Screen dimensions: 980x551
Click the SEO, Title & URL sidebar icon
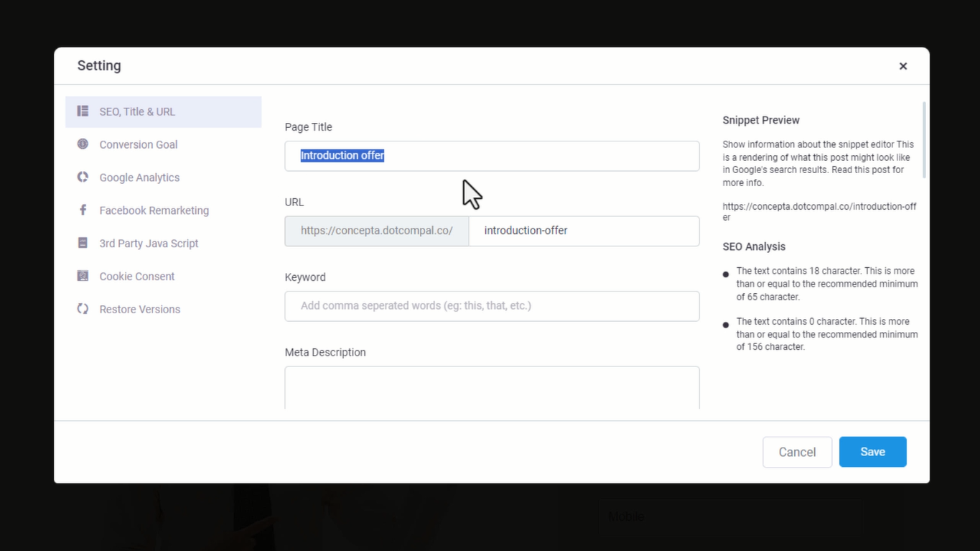click(x=83, y=111)
